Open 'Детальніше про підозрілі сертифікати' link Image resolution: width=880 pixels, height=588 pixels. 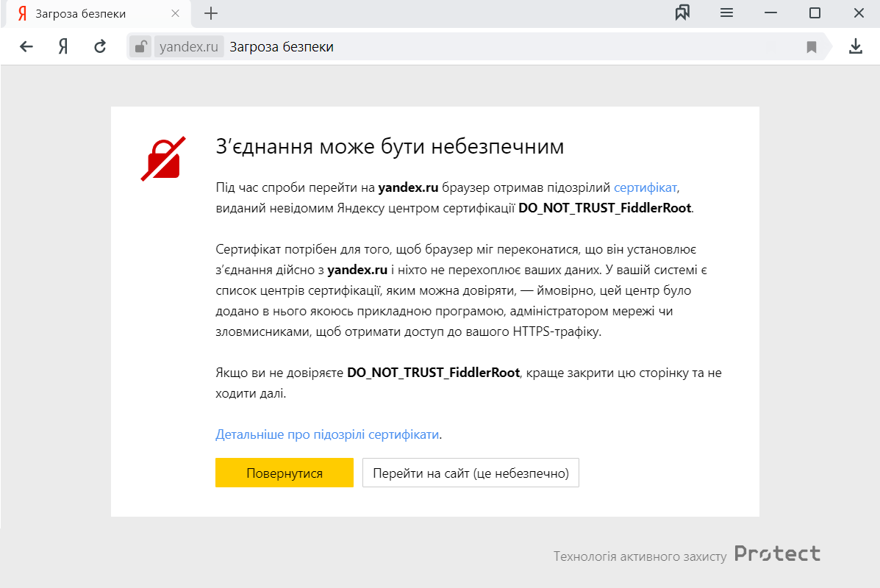(x=327, y=434)
